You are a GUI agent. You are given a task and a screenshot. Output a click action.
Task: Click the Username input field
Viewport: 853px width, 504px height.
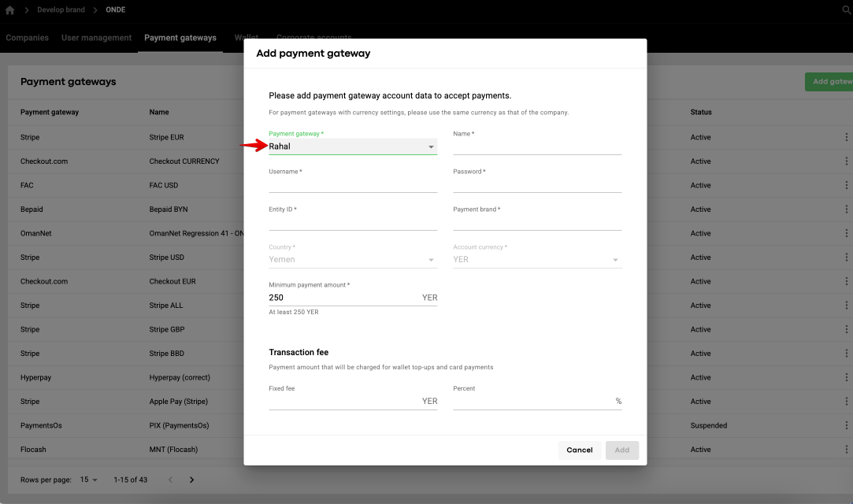(352, 184)
